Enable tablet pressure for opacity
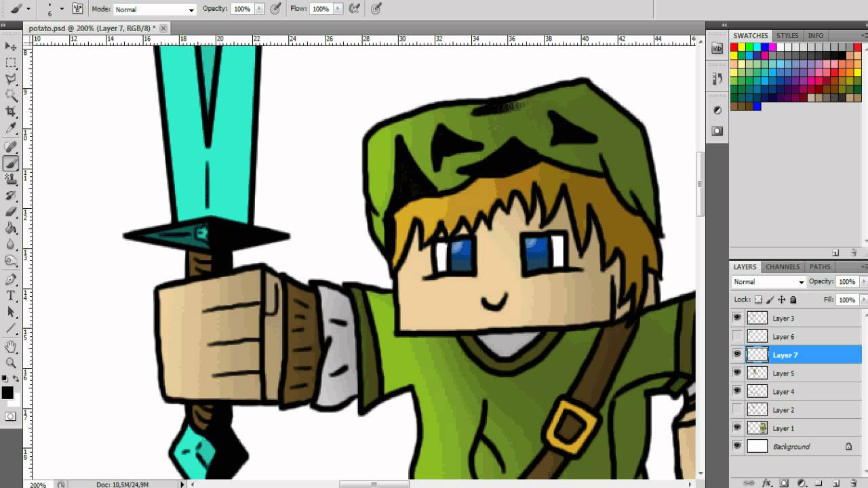 275,9
